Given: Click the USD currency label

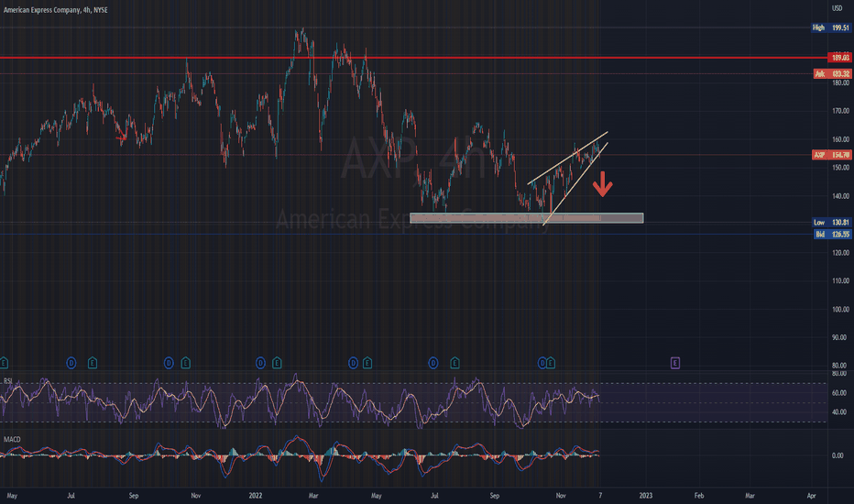Looking at the screenshot, I should [x=838, y=8].
